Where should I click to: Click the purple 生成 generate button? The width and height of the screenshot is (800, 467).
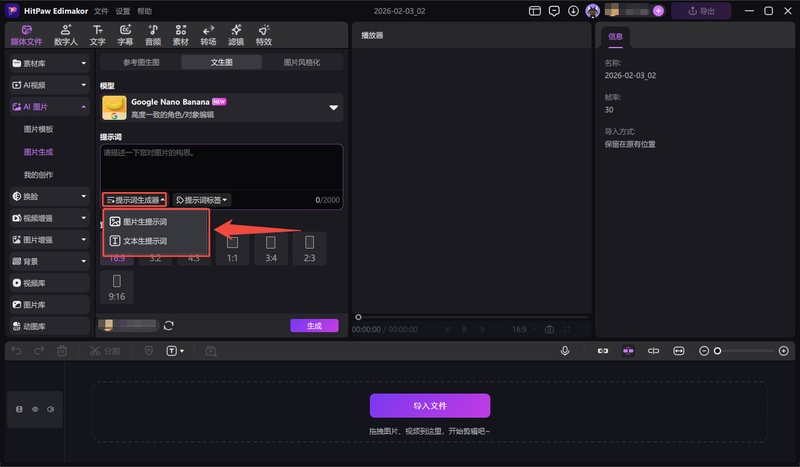click(x=314, y=325)
